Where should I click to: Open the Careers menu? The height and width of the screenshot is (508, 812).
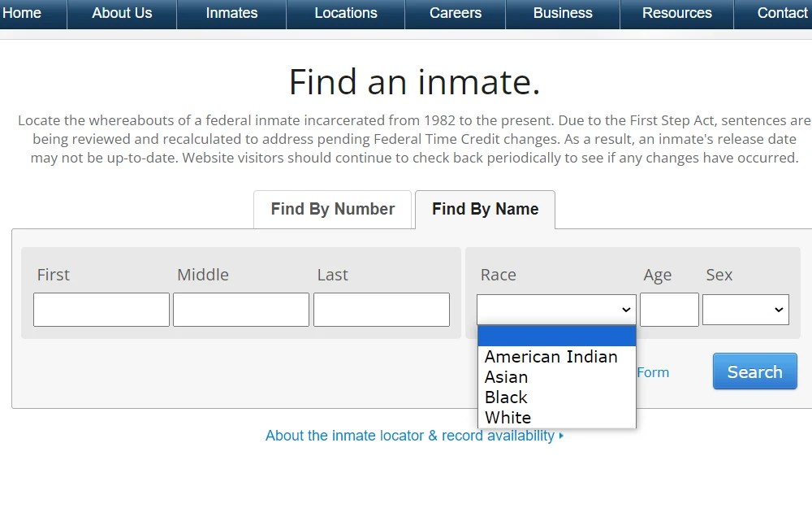(x=455, y=13)
